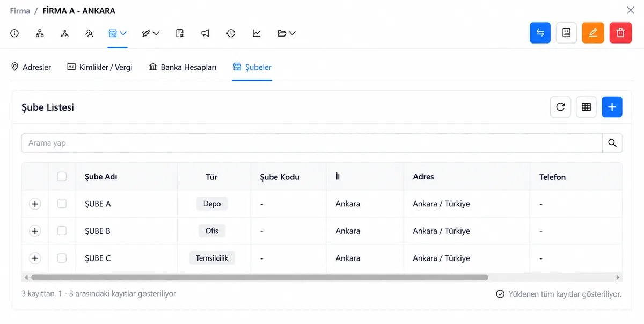
Task: Toggle the select-all checkbox in table header
Action: click(62, 176)
